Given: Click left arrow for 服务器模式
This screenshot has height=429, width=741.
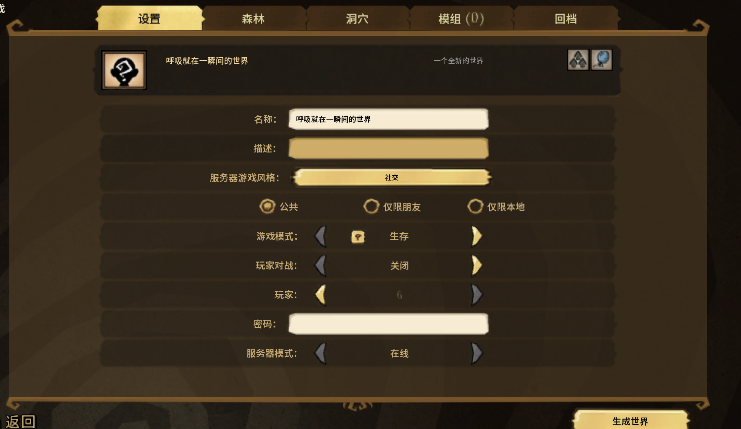Looking at the screenshot, I should coord(320,353).
